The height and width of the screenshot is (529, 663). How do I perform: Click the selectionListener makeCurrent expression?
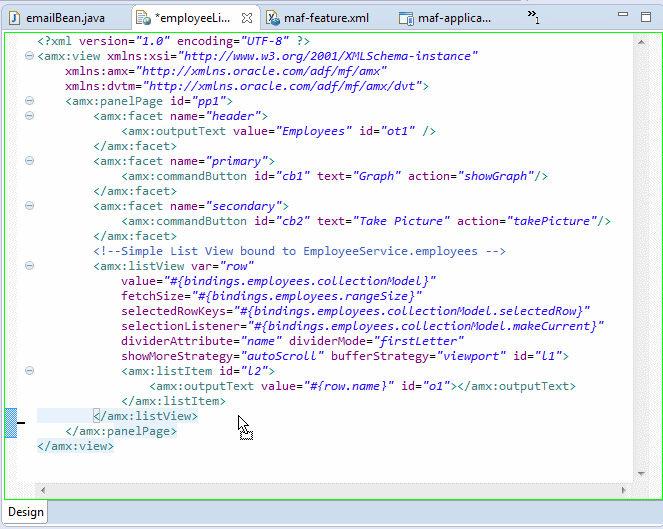pos(425,326)
